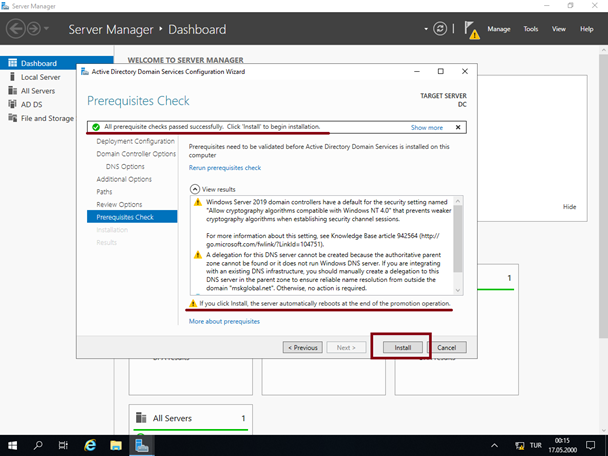Open the Windows Start menu

[x=12, y=445]
